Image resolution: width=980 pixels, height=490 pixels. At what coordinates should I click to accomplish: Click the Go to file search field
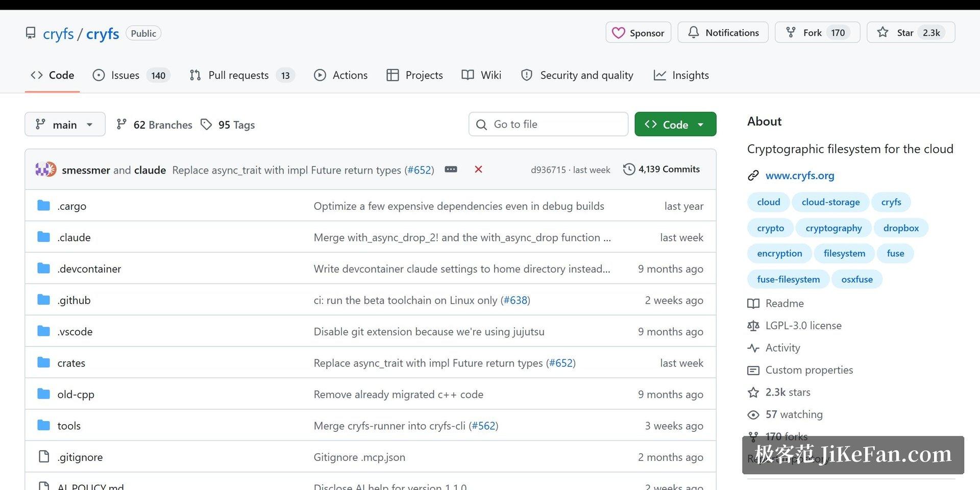pyautogui.click(x=548, y=124)
